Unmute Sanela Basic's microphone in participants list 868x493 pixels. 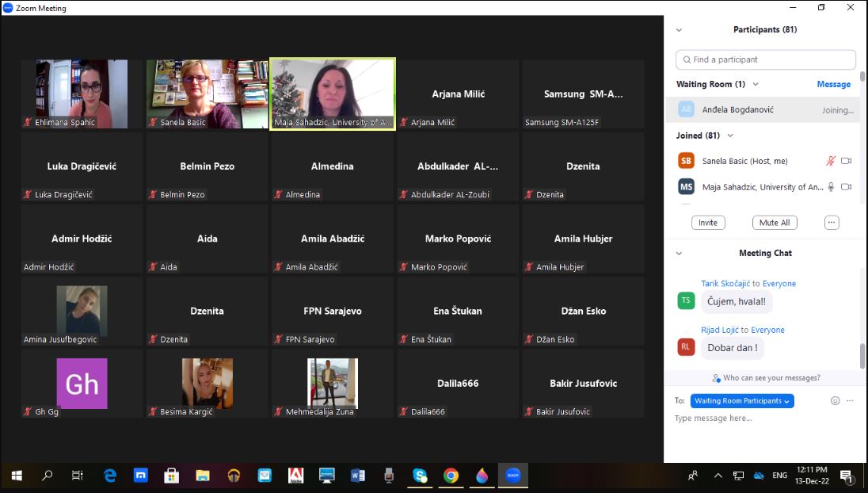pos(831,161)
